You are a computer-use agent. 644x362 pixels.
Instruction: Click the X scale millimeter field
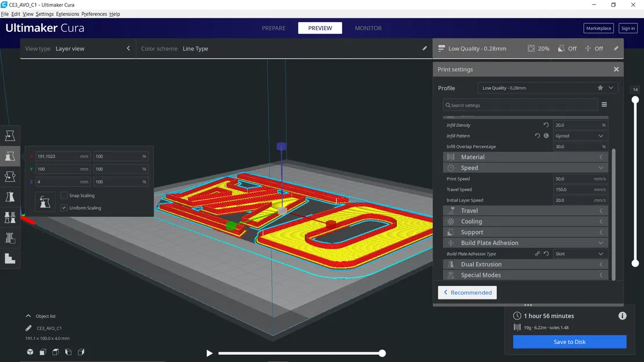tap(63, 156)
